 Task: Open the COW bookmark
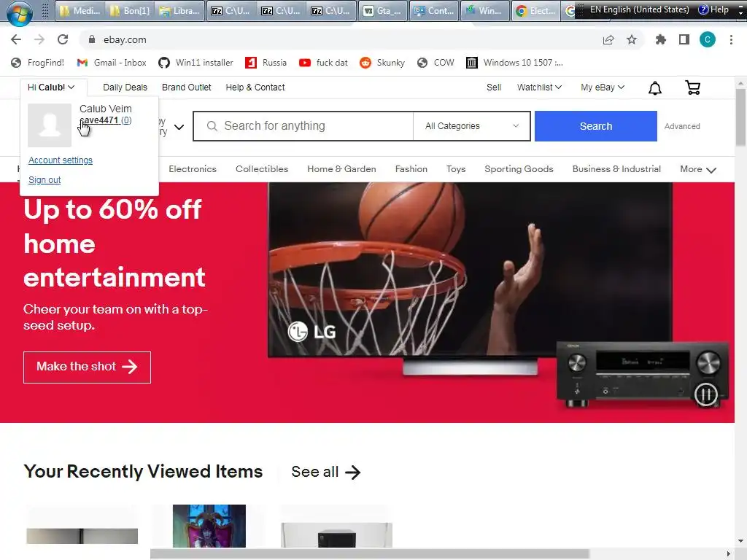tap(436, 63)
